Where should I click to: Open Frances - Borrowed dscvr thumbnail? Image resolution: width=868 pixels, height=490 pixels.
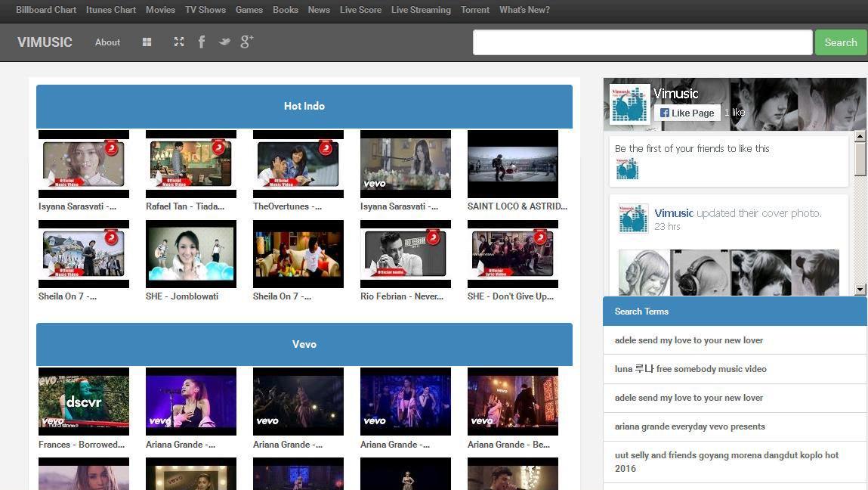point(84,402)
